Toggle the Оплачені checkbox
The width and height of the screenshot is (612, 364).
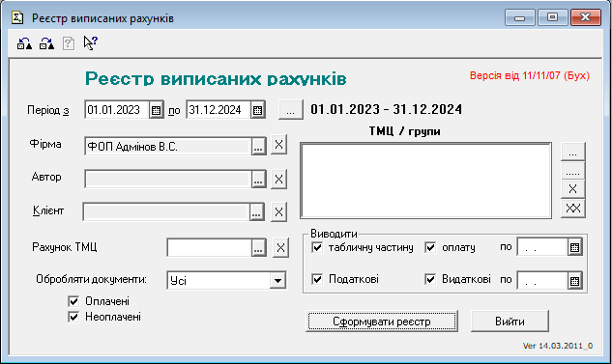point(73,301)
